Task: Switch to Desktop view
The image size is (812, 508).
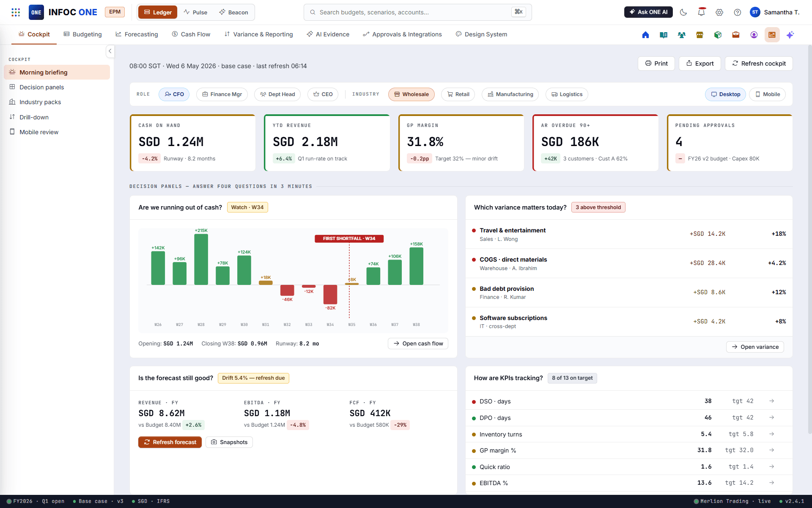Action: (x=725, y=94)
